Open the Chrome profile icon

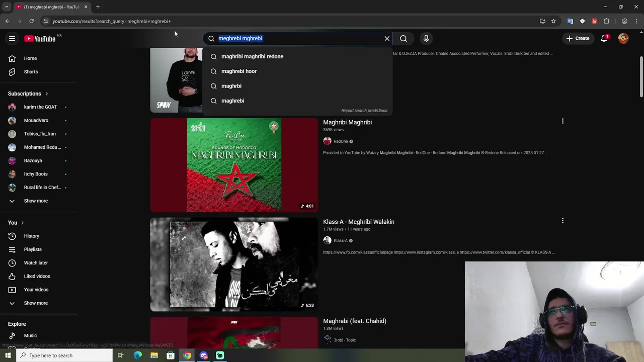[624, 21]
